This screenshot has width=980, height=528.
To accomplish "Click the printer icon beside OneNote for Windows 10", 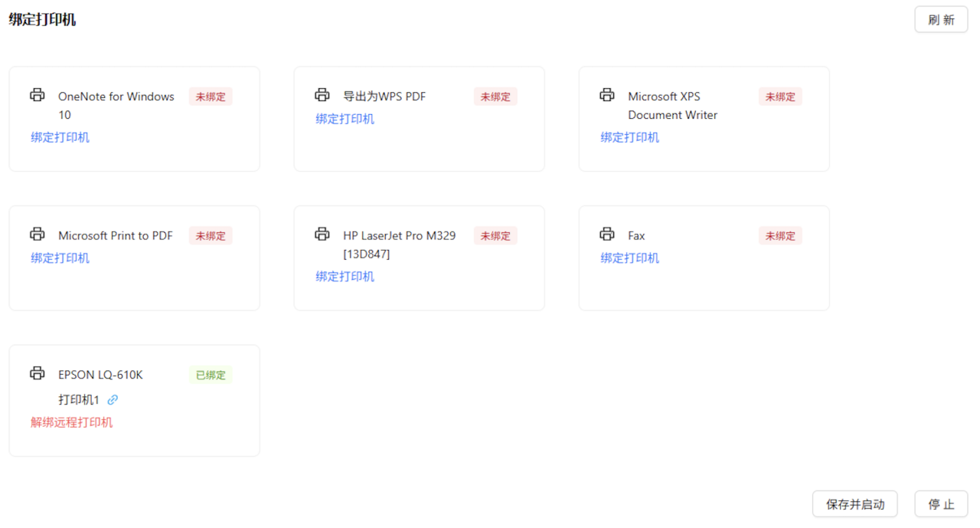I will pyautogui.click(x=37, y=95).
